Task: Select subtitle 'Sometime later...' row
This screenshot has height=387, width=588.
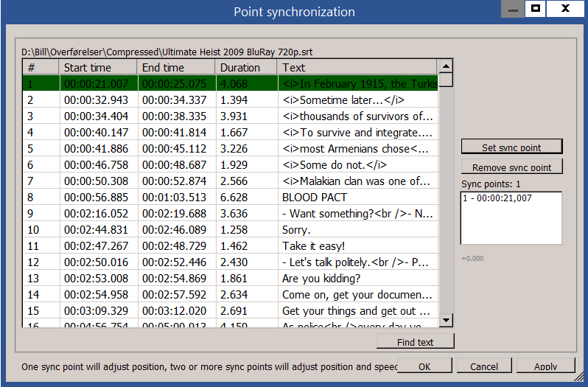Action: [x=230, y=100]
